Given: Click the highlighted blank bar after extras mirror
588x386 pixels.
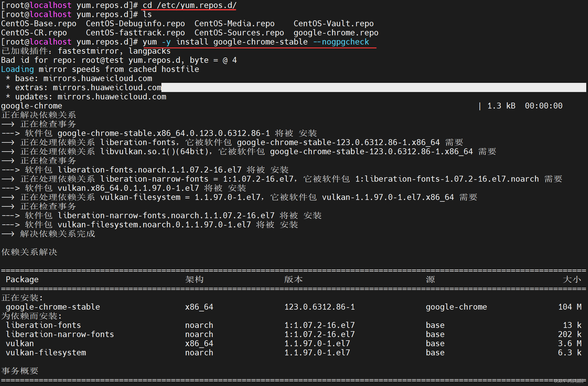Looking at the screenshot, I should [374, 88].
